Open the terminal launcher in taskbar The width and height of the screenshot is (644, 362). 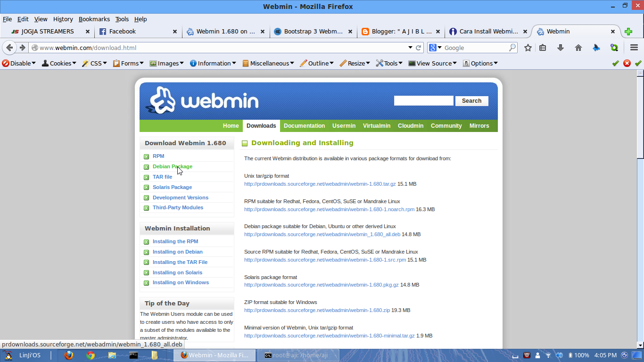[133, 355]
